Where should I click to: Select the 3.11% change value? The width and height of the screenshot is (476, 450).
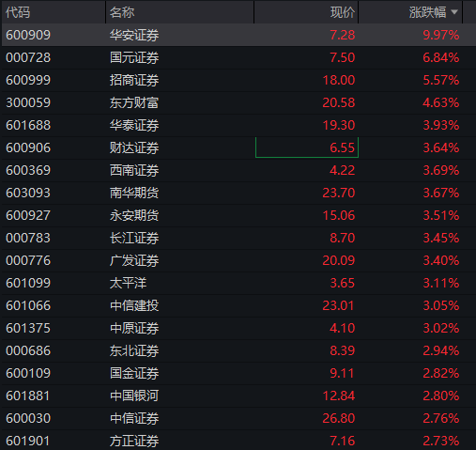(x=441, y=283)
